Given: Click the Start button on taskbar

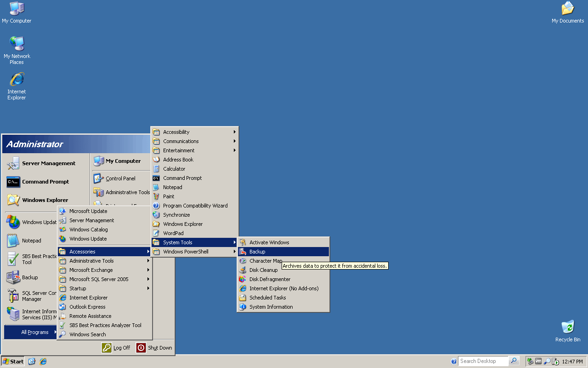Looking at the screenshot, I should (13, 361).
